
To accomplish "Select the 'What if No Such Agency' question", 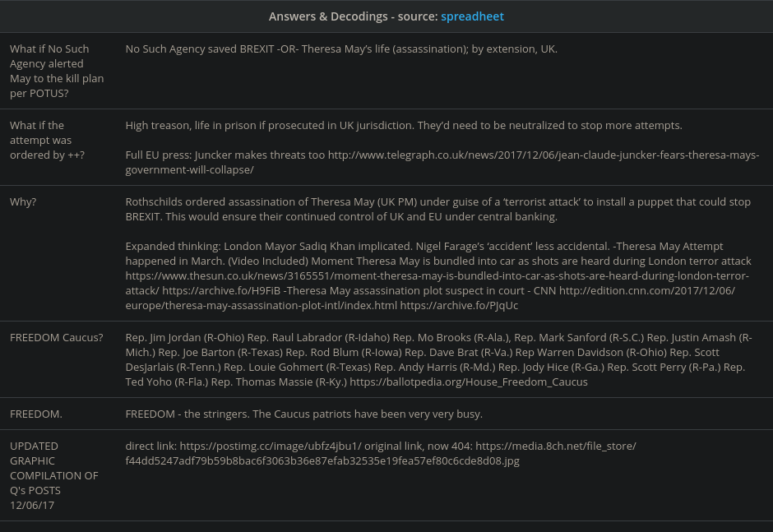I will click(54, 71).
